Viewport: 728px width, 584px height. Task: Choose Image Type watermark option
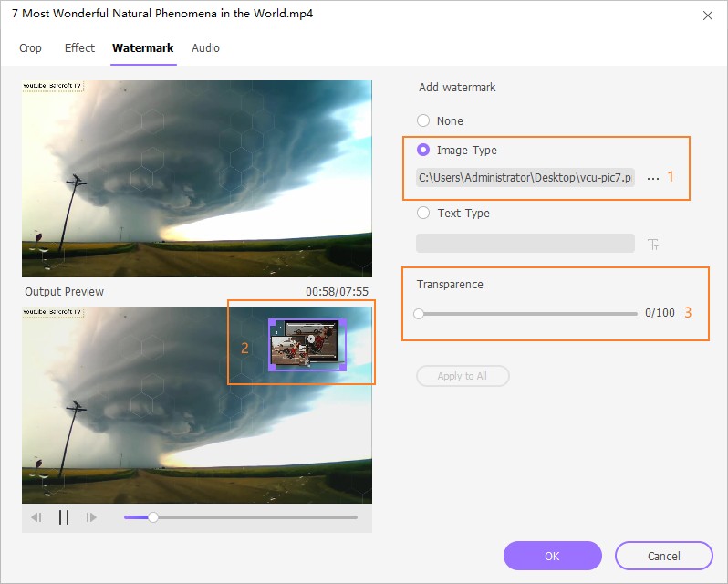(x=423, y=150)
